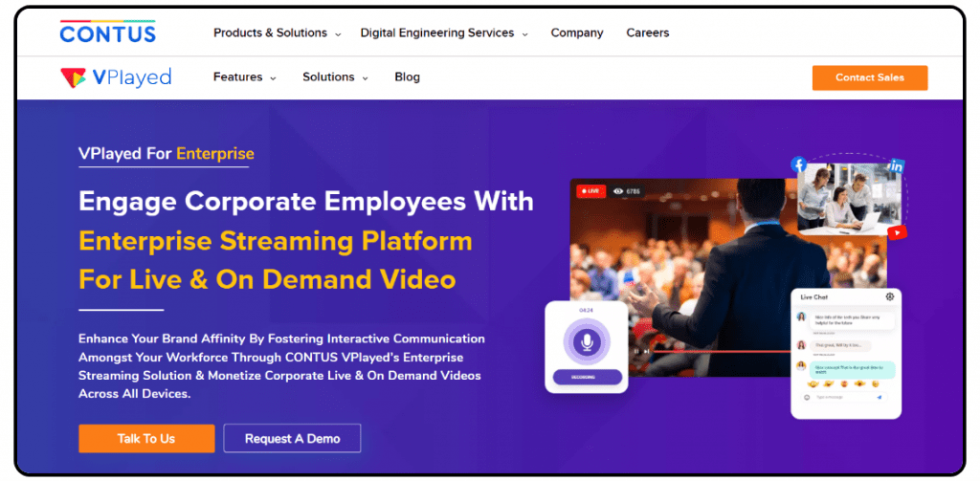Click the microphone recording icon
980x481 pixels.
coord(587,341)
